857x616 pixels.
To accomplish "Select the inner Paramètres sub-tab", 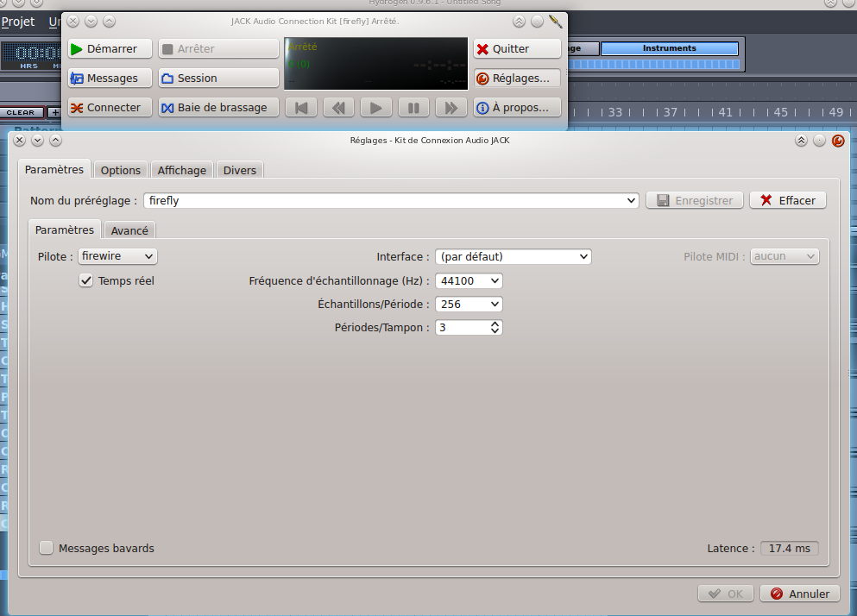I will pos(65,230).
